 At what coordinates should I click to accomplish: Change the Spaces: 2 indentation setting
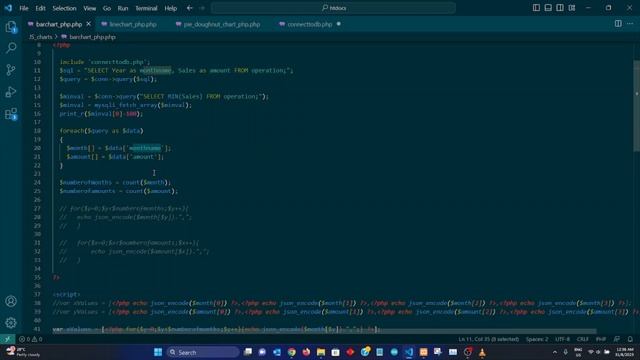[537, 339]
